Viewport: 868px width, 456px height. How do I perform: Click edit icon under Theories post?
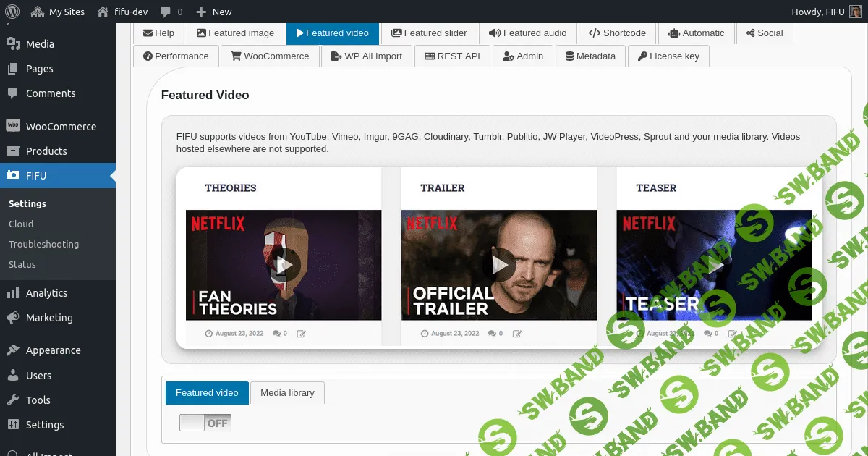click(x=302, y=334)
